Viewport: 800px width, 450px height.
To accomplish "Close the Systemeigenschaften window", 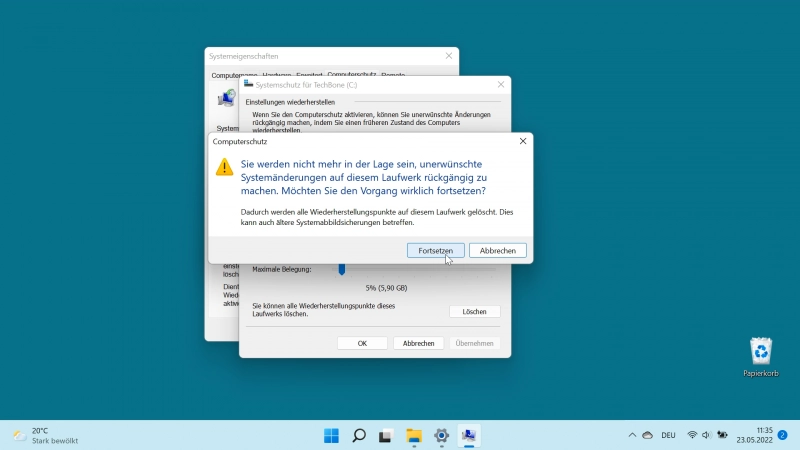I will click(449, 56).
